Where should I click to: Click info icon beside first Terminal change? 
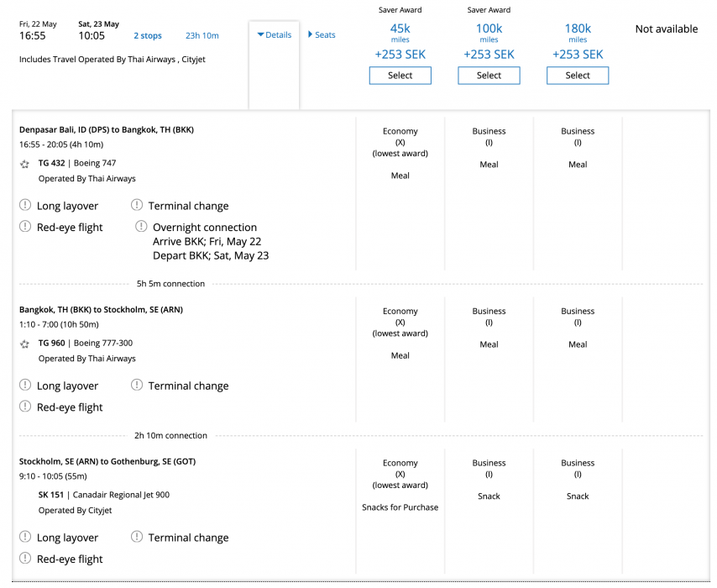pyautogui.click(x=137, y=206)
